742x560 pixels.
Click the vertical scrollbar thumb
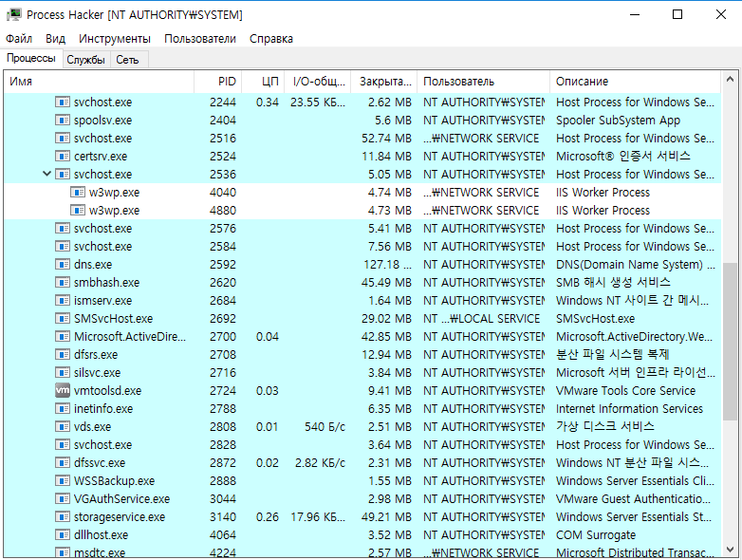point(730,341)
